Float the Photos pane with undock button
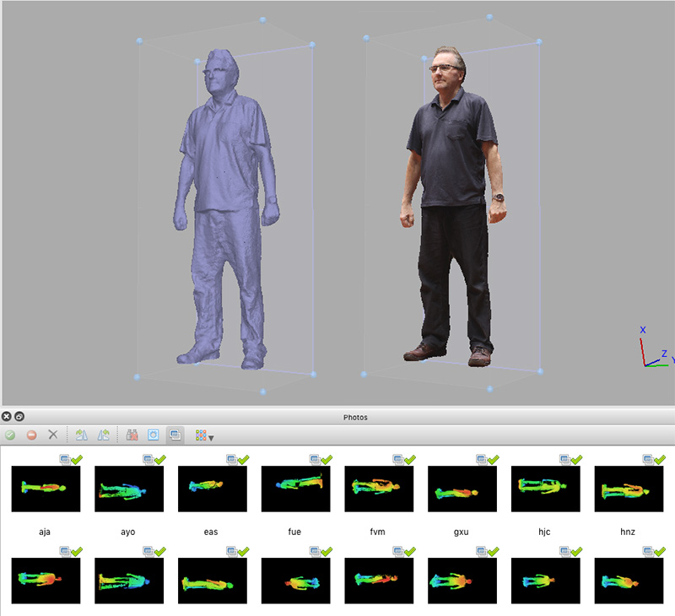 pos(19,416)
